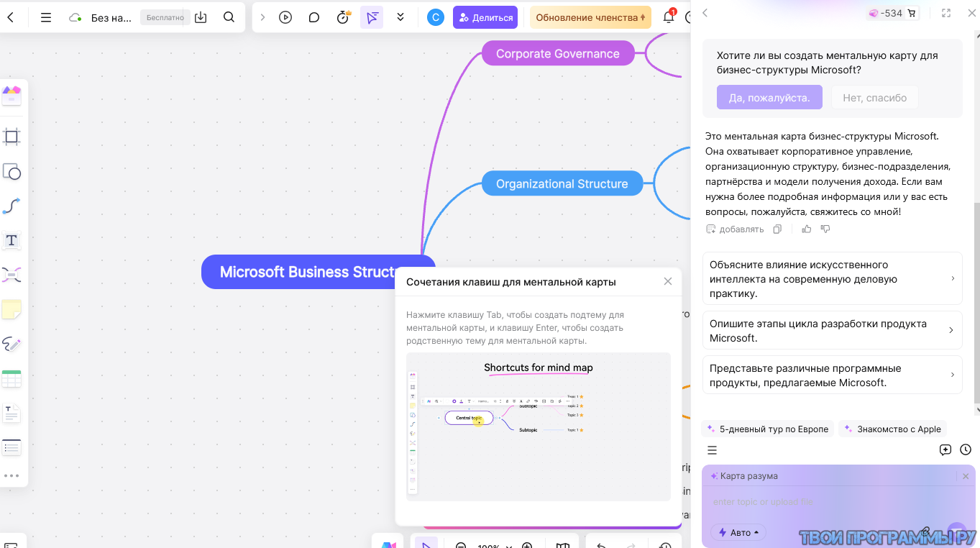Click the Shortcuts for mind map preview image
Viewport: 980px width, 548px height.
[x=539, y=426]
